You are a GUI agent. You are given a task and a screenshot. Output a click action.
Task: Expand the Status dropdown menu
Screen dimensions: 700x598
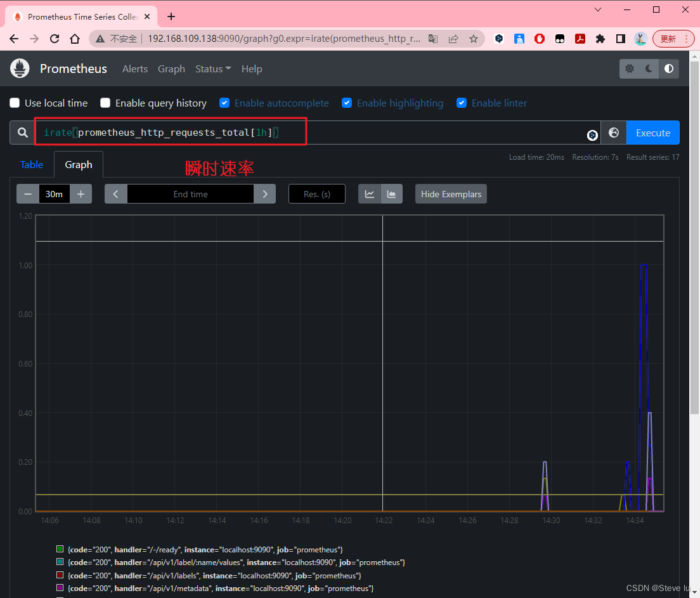click(213, 68)
